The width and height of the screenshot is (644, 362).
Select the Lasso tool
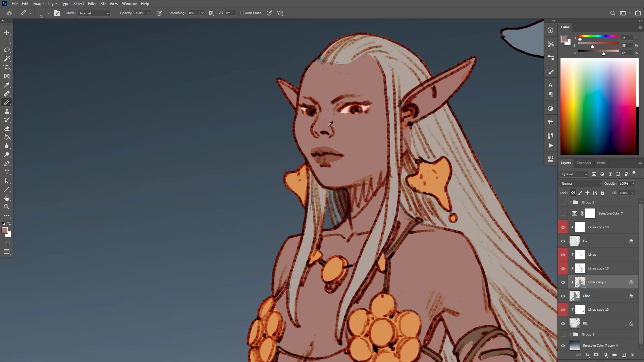click(x=7, y=50)
